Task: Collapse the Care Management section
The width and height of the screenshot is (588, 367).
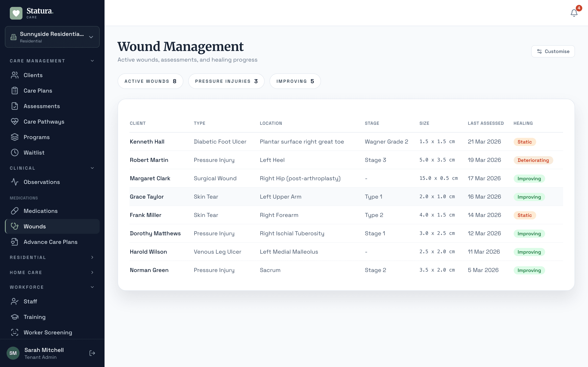Action: pos(92,61)
